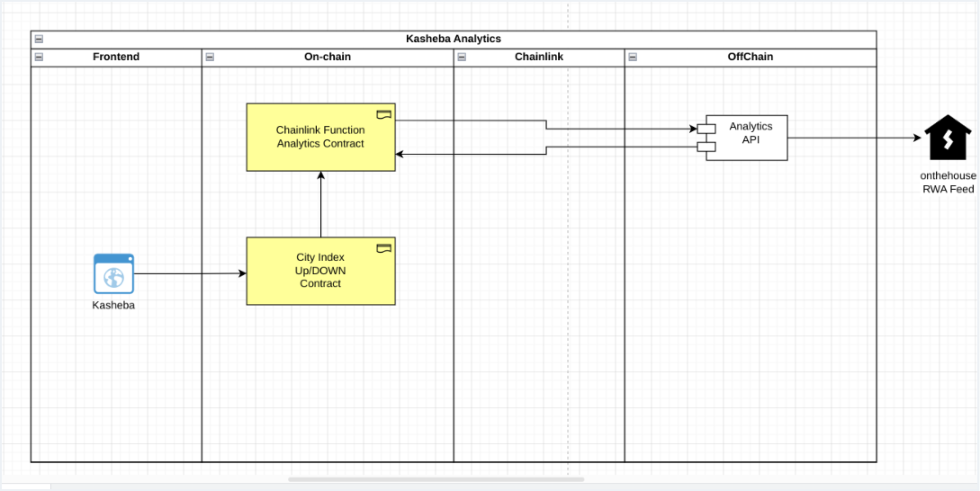Select the OffChain lane header

coord(750,58)
